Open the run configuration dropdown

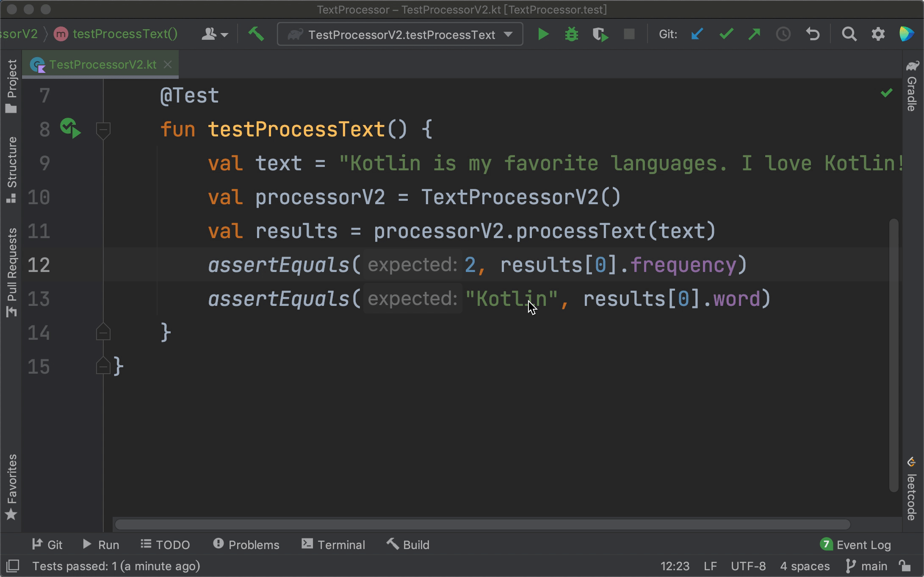(400, 34)
